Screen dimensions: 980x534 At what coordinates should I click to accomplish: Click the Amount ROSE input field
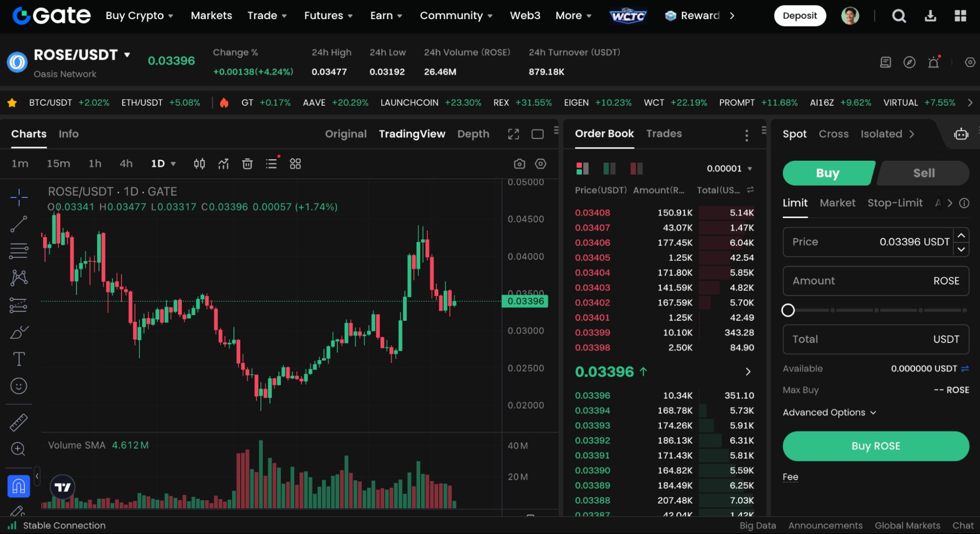(876, 281)
